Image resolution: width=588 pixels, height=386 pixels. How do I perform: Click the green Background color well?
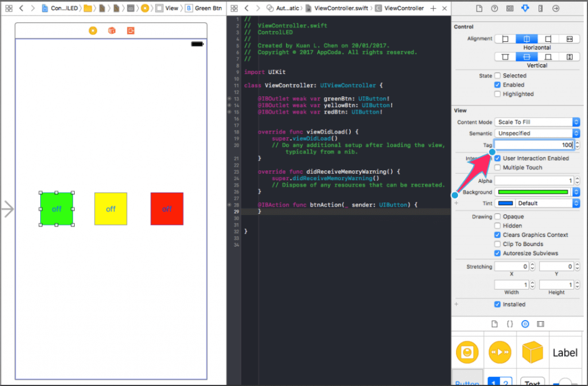click(x=533, y=192)
